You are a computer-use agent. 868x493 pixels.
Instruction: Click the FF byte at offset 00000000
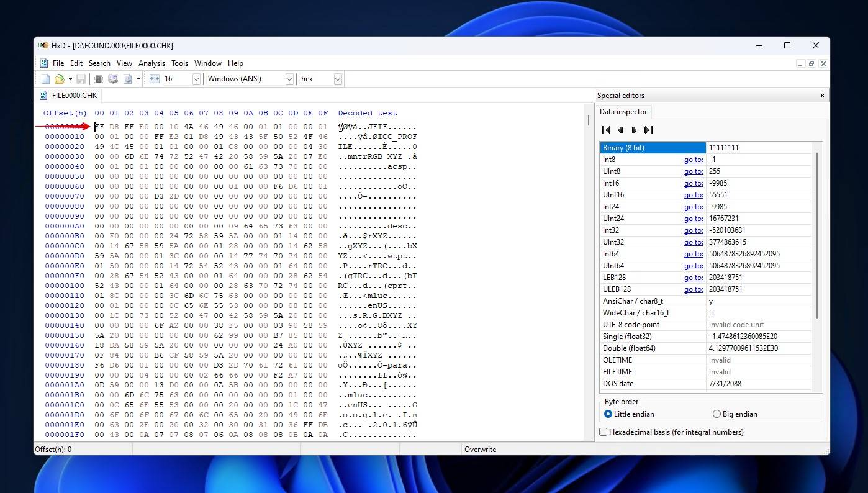tap(99, 127)
